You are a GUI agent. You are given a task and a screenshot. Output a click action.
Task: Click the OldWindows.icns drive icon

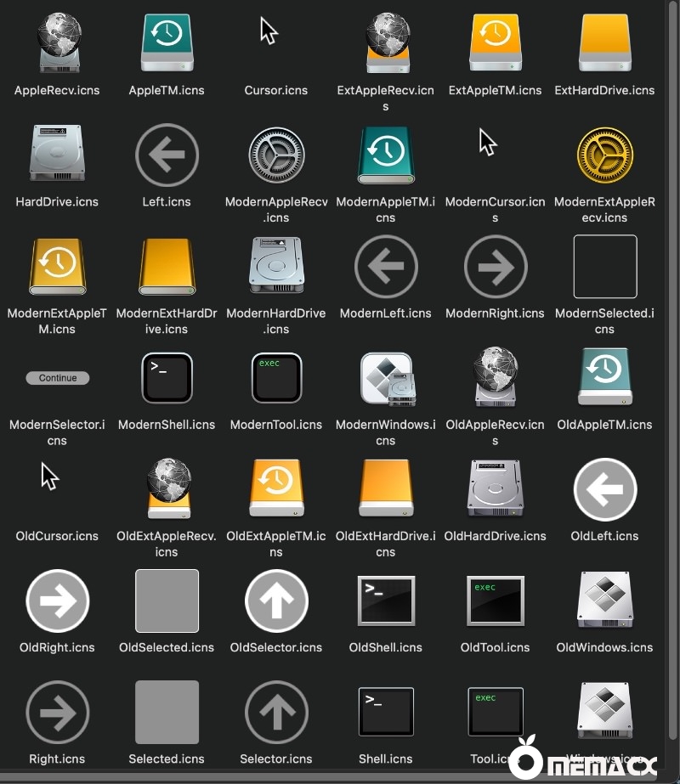point(604,601)
